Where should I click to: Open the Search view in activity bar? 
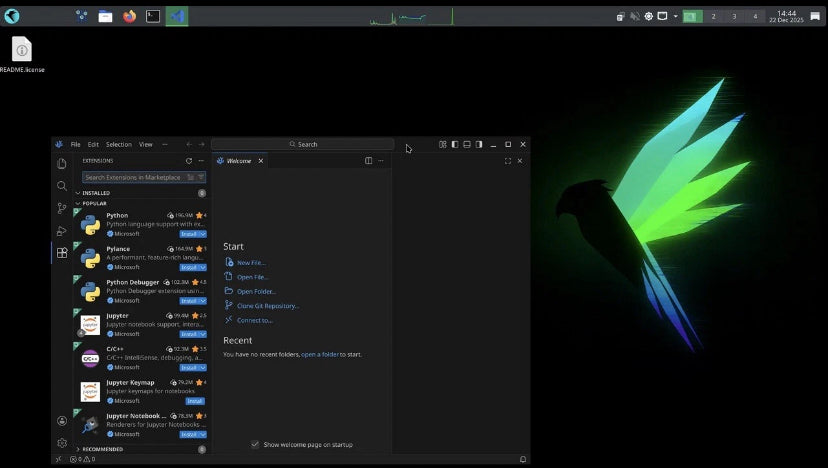62,186
